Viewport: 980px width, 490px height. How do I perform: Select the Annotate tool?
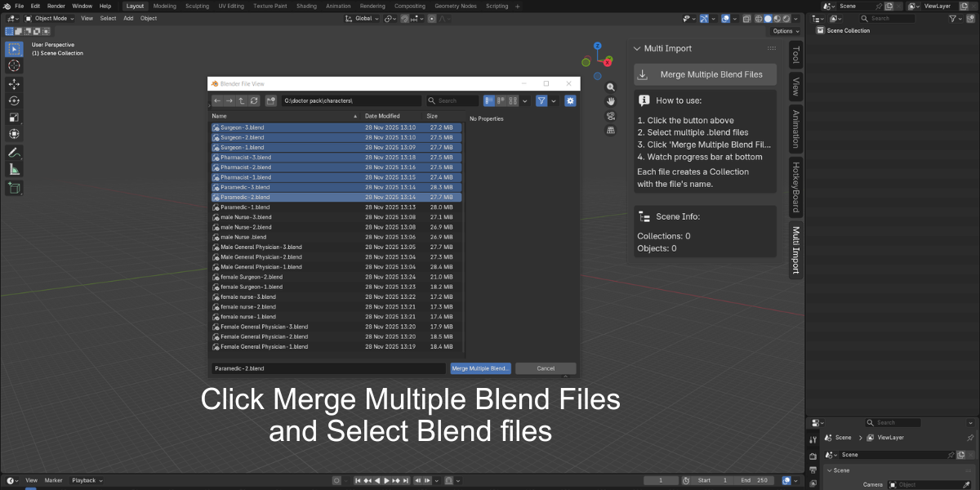15,153
